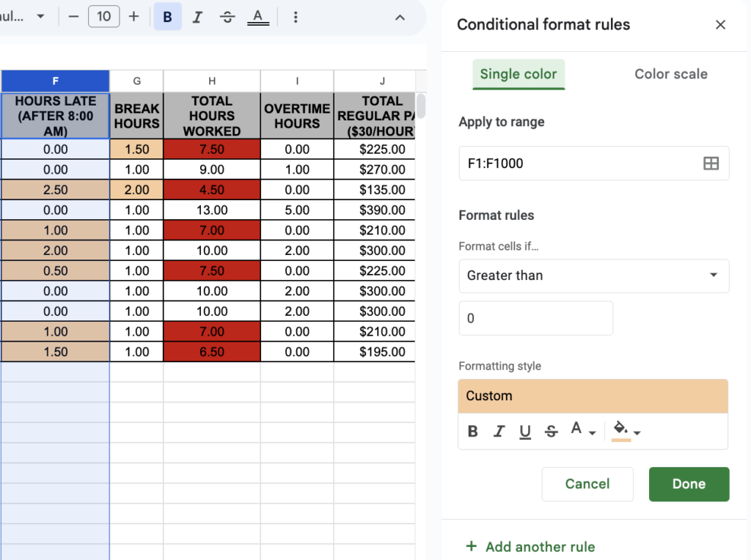Select the OVERTIME HOURS header cell
Screen dimensions: 751x560
click(x=298, y=116)
